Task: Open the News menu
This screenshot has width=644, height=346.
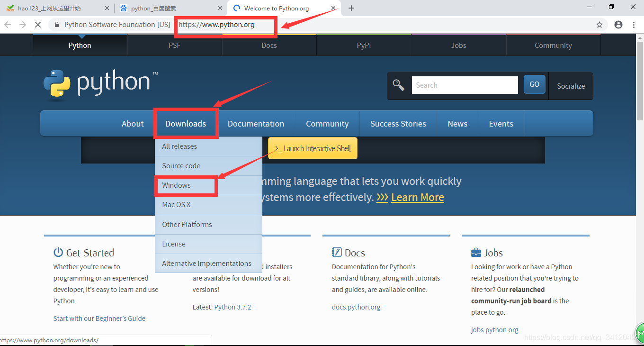Action: pos(457,124)
